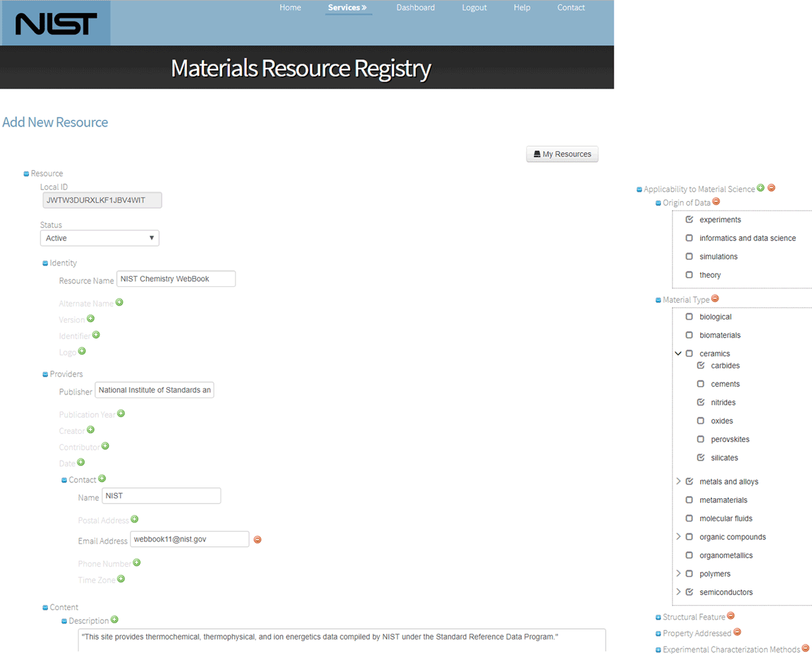Remove Experimental Characterization Methods section
Screen dimensions: 812x654
805,649
